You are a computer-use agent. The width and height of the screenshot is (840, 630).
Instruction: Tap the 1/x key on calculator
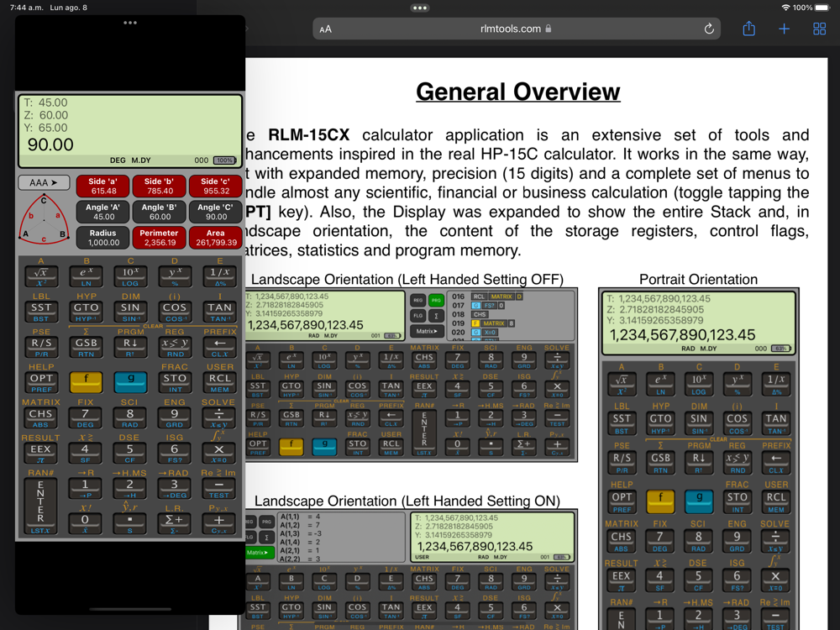click(x=219, y=276)
